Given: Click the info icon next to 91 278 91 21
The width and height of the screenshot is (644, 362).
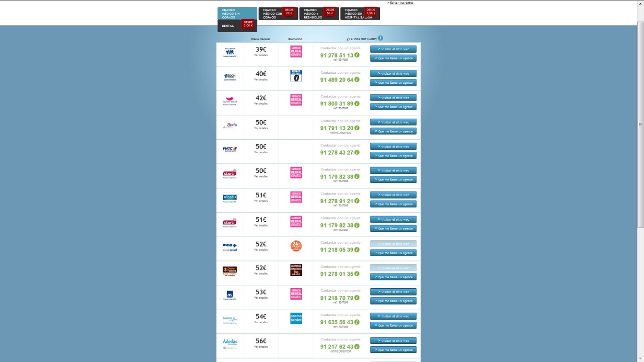Looking at the screenshot, I should coord(357,201).
